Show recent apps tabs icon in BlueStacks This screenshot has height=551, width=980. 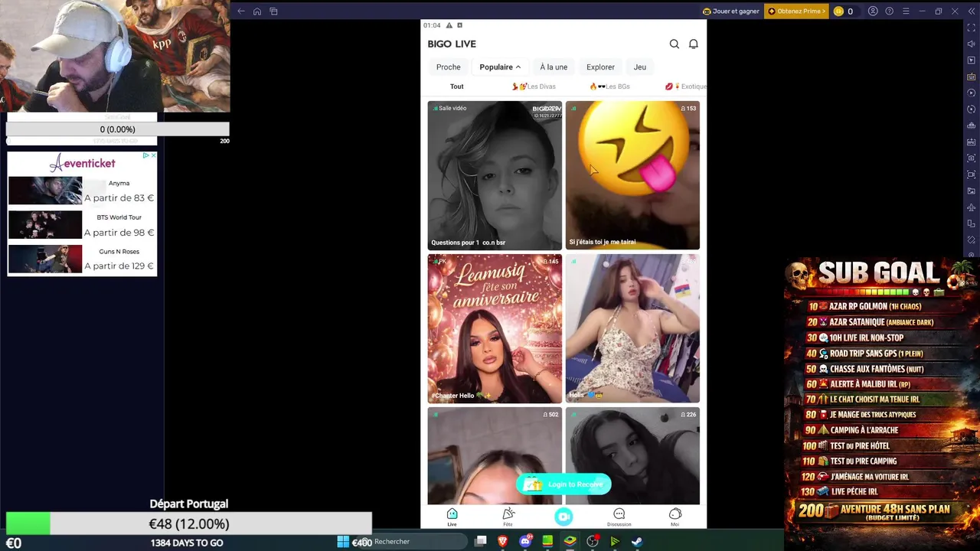(273, 11)
